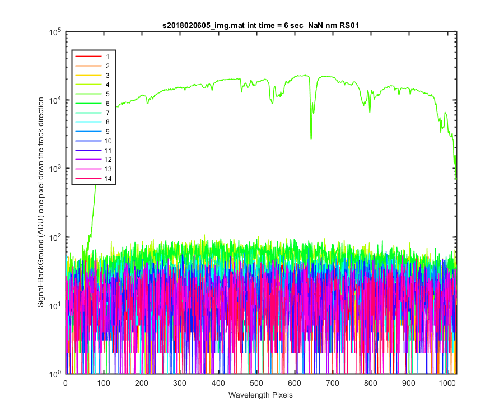Click x-axis tick label 800
The width and height of the screenshot is (504, 420).
click(x=371, y=383)
